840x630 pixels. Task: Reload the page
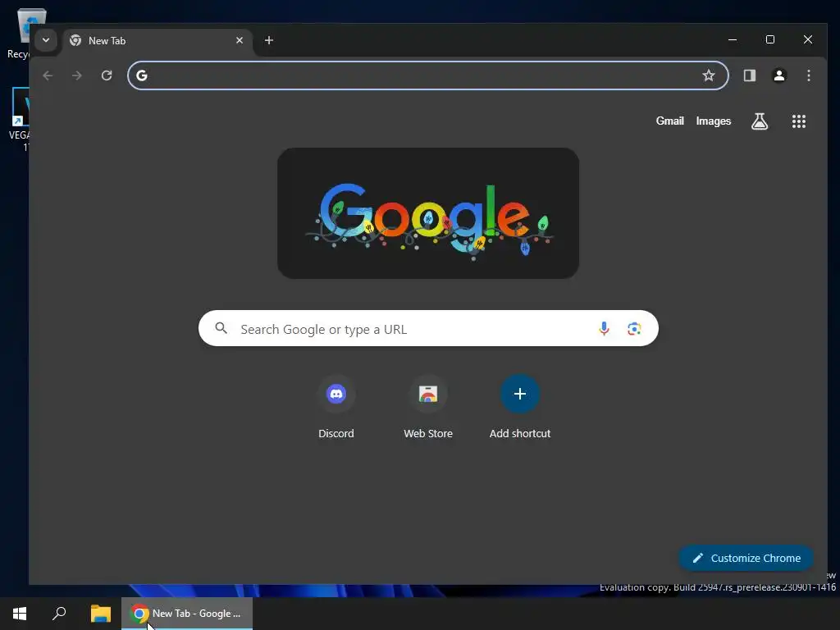(107, 75)
